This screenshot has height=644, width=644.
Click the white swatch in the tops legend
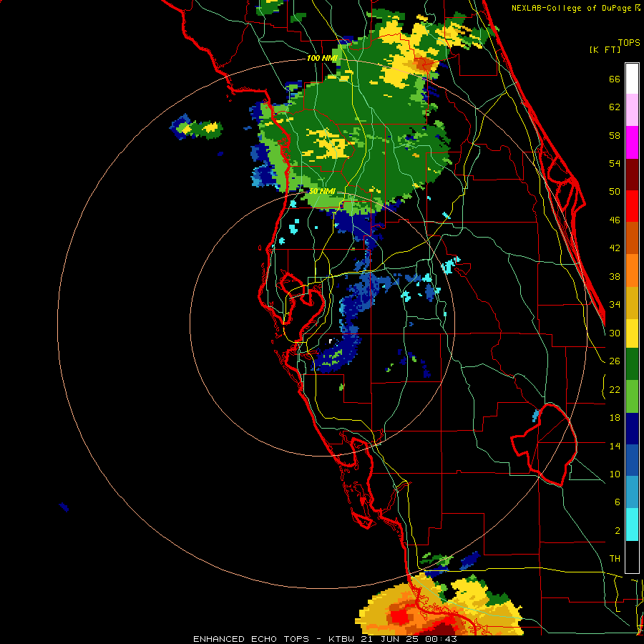632,79
